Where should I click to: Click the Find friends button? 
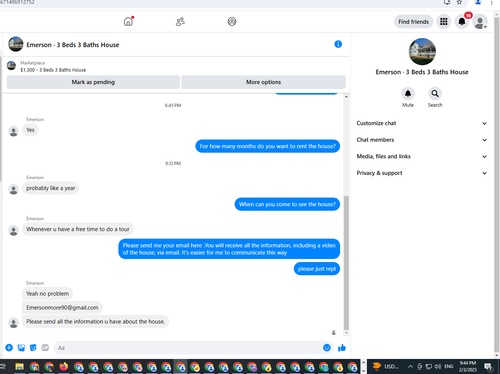[413, 22]
